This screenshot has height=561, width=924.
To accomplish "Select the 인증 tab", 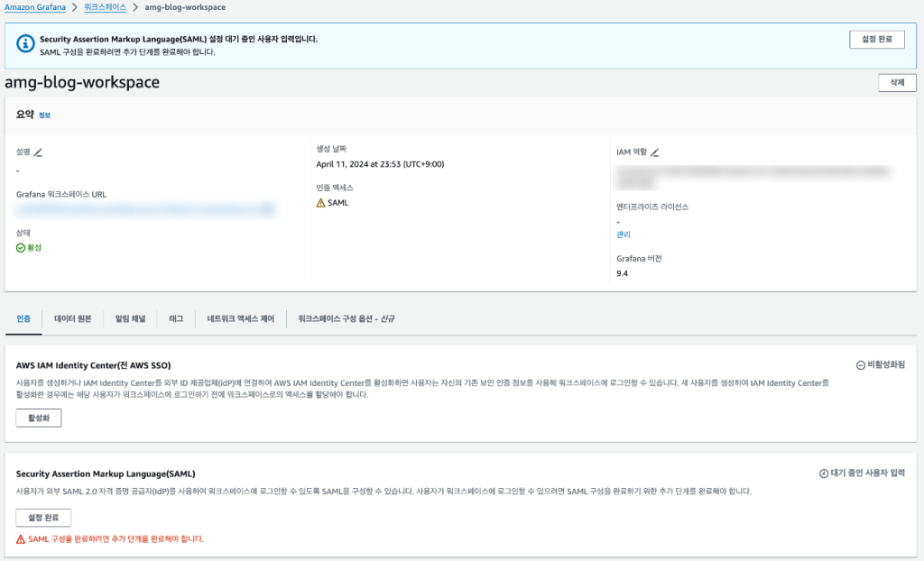I will 23,318.
